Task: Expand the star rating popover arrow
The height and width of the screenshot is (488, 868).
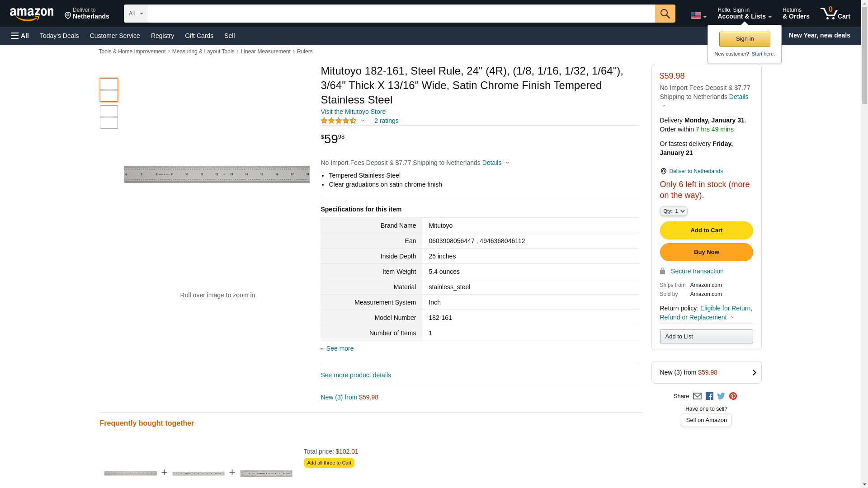Action: tap(363, 121)
